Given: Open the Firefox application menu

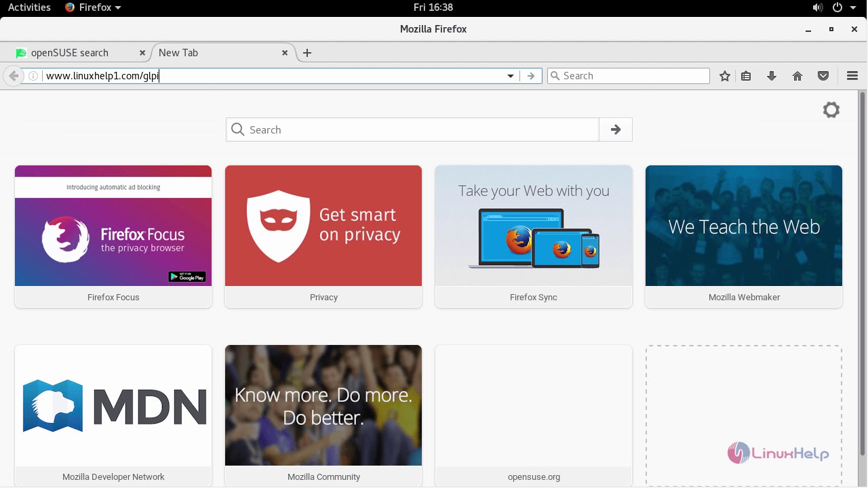Looking at the screenshot, I should [x=93, y=7].
